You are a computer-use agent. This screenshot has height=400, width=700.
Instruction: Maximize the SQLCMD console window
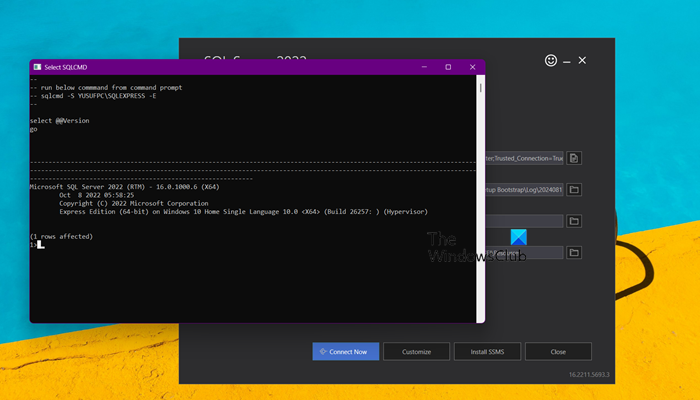coord(448,67)
